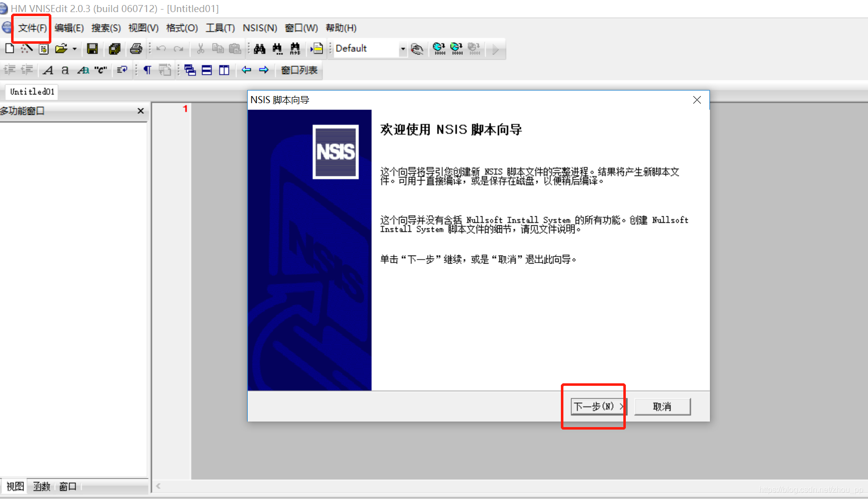Image resolution: width=868 pixels, height=499 pixels.
Task: Decrease indent with the outdent icon
Action: tap(27, 70)
